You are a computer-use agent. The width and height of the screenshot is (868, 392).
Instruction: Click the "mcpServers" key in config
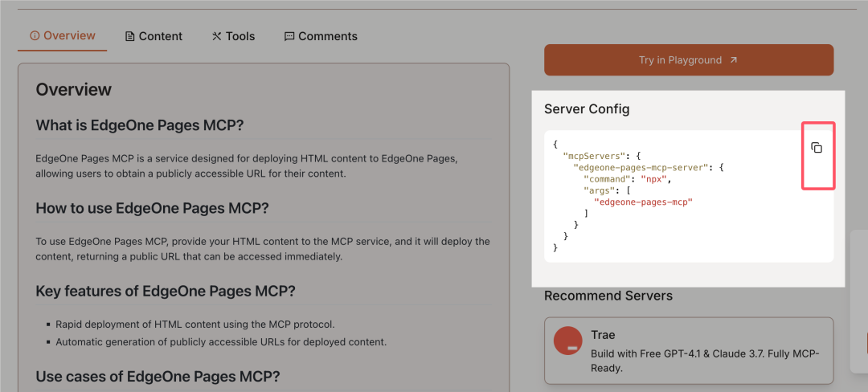594,155
